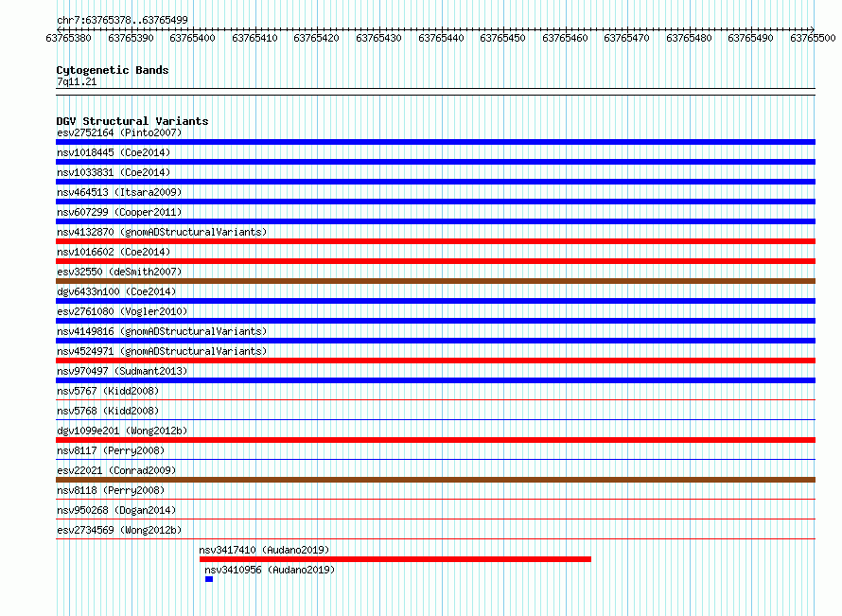Click ruler position 63765460

565,38
